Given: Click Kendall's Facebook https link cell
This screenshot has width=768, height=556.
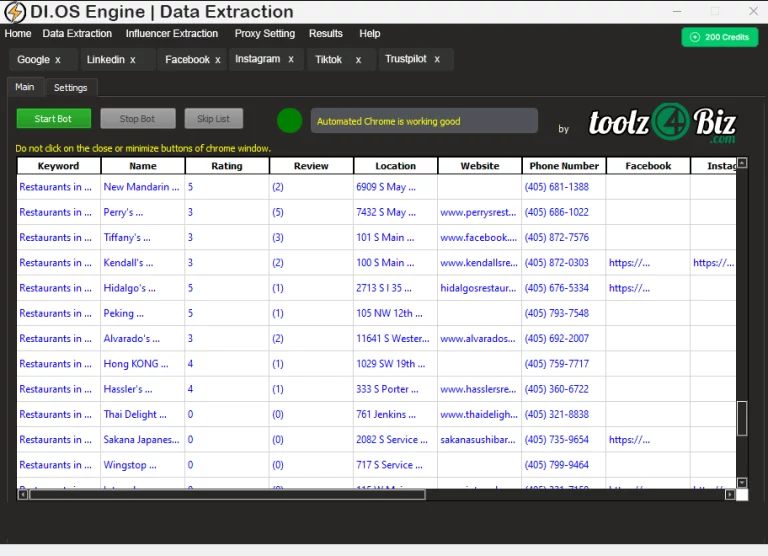Looking at the screenshot, I should click(x=648, y=263).
